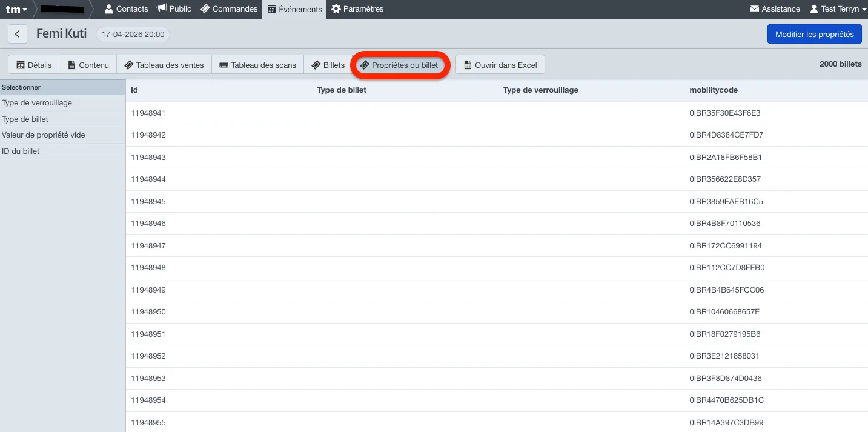868x432 pixels.
Task: Open the Détails tab
Action: 34,65
